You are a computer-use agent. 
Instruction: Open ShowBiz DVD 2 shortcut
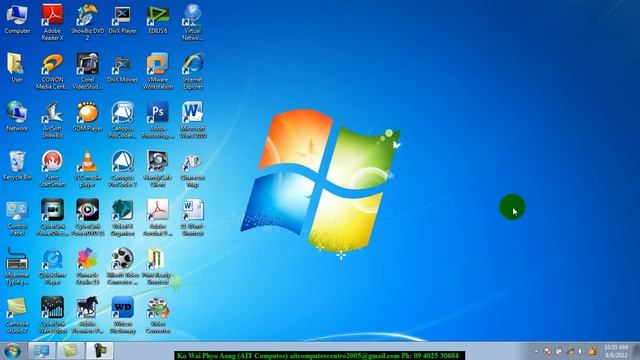coord(87,22)
